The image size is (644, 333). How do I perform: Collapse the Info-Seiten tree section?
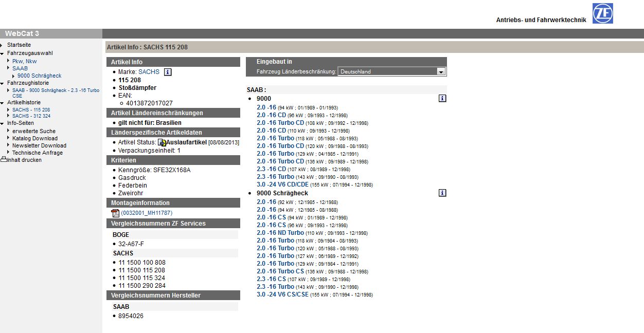2,123
